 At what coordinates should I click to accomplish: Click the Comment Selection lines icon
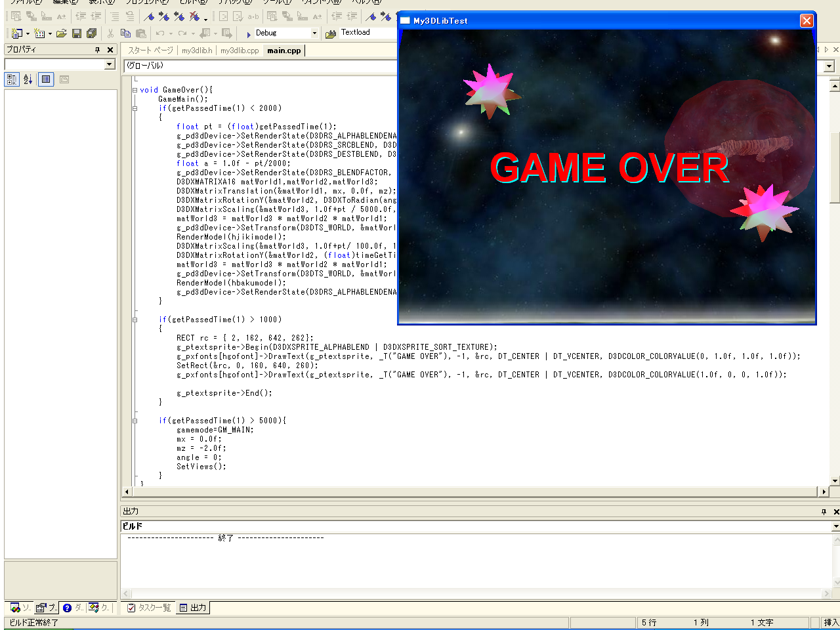[x=115, y=16]
